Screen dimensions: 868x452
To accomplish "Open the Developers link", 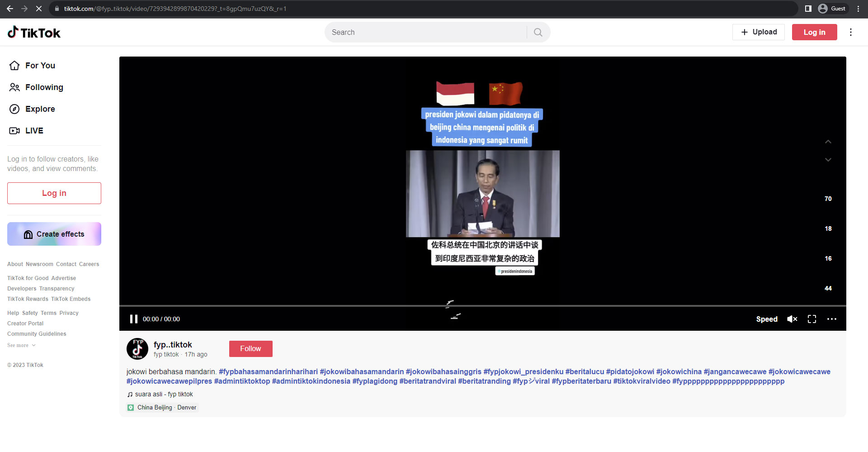I will [x=22, y=289].
